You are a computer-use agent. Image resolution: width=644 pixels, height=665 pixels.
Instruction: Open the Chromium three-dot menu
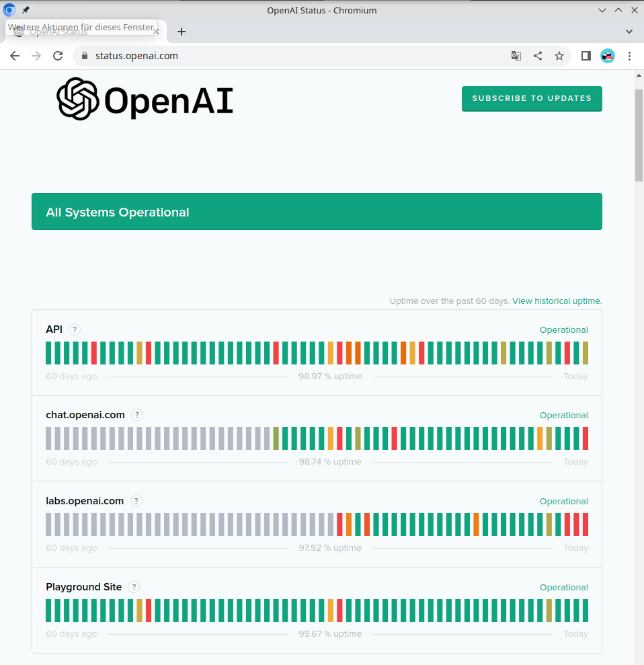(630, 56)
